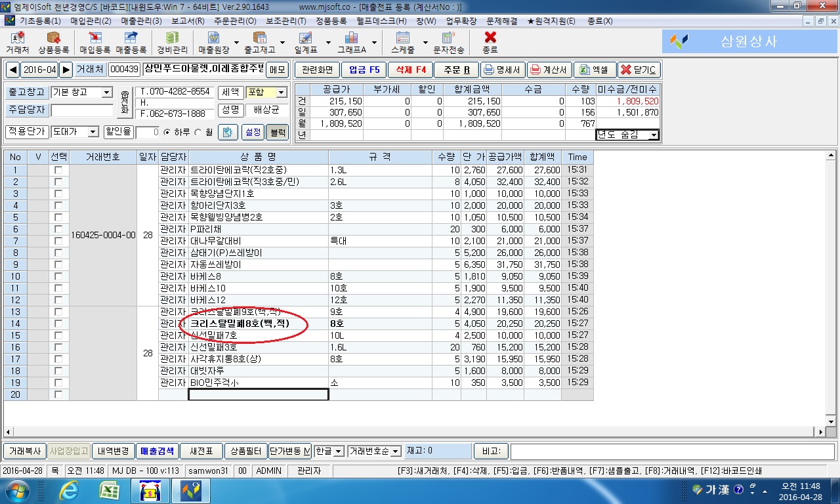Open the 보고서(R) menu
The image size is (840, 504).
pos(188,21)
